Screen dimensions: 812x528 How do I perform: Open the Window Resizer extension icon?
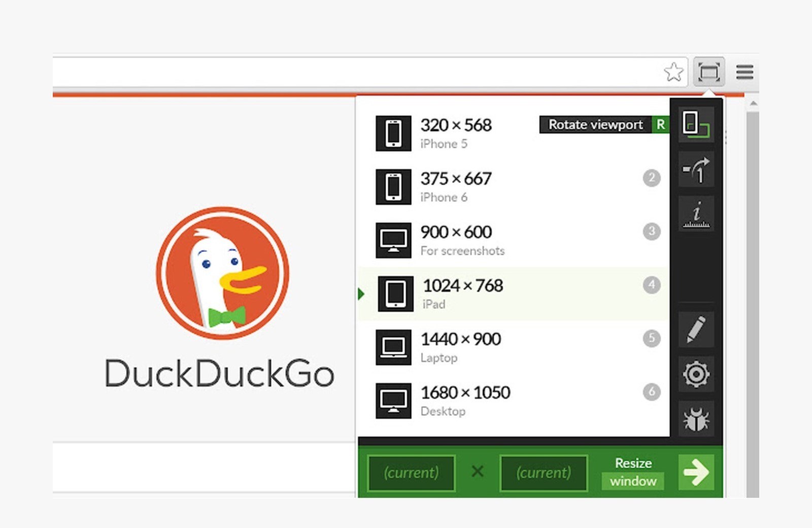click(709, 72)
